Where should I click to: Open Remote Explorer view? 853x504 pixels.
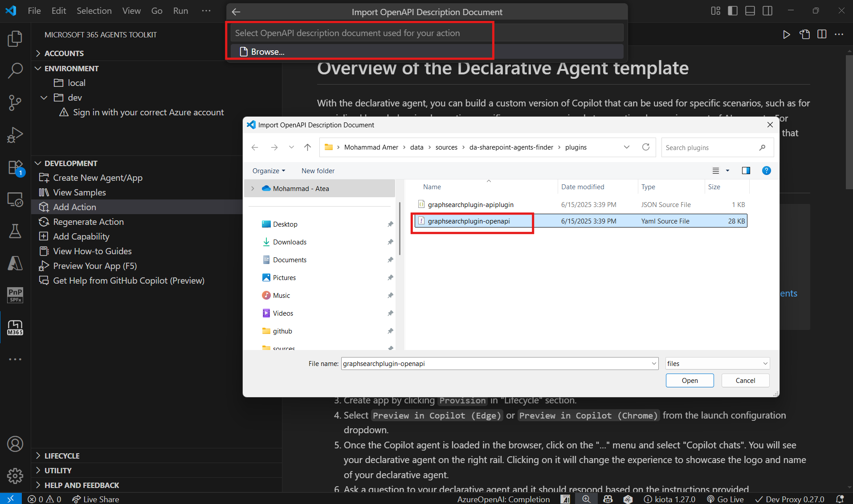point(15,199)
